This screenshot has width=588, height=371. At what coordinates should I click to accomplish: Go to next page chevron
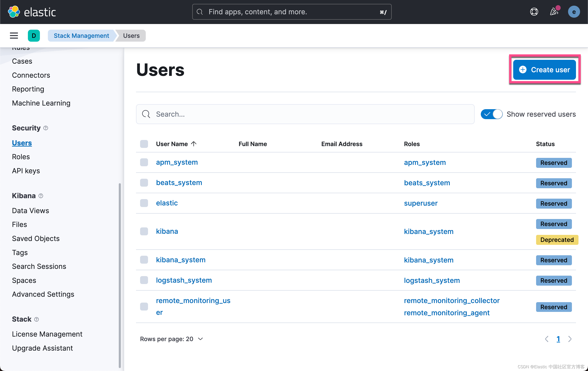(570, 339)
